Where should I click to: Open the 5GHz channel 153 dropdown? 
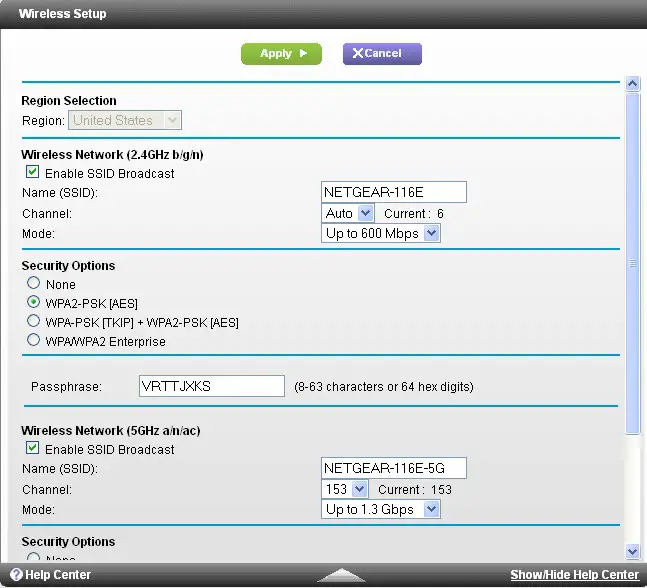[x=348, y=489]
